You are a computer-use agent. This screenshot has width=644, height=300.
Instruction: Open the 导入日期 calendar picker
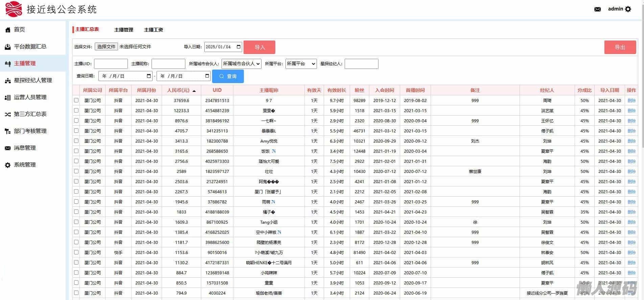pos(238,47)
